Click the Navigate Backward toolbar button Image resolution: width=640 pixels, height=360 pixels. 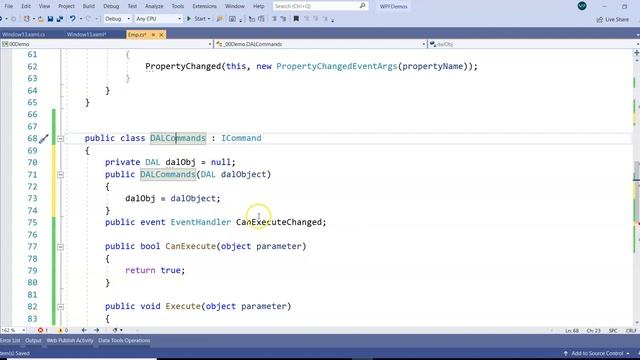tap(2, 19)
